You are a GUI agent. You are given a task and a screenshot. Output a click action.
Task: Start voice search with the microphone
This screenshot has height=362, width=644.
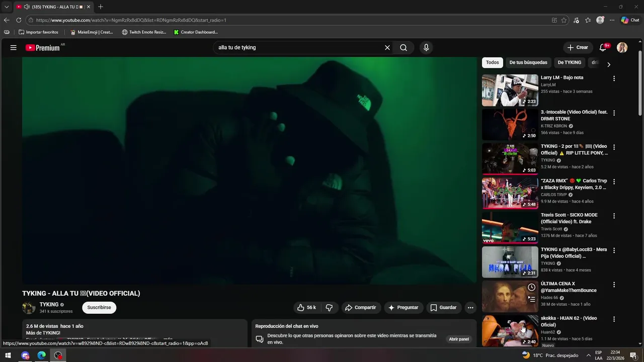(426, 47)
